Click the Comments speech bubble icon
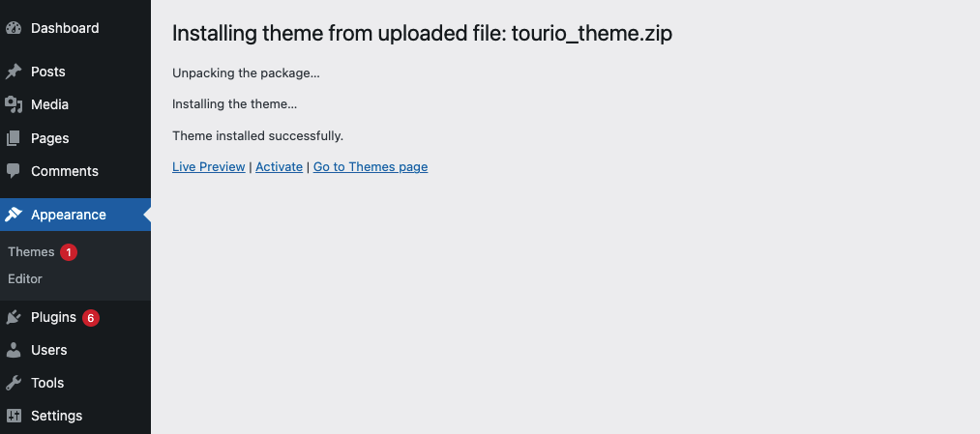Viewport: 980px width, 434px height. [14, 171]
